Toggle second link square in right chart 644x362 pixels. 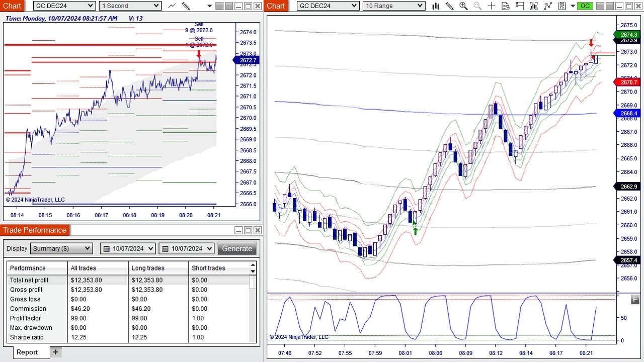pos(610,6)
